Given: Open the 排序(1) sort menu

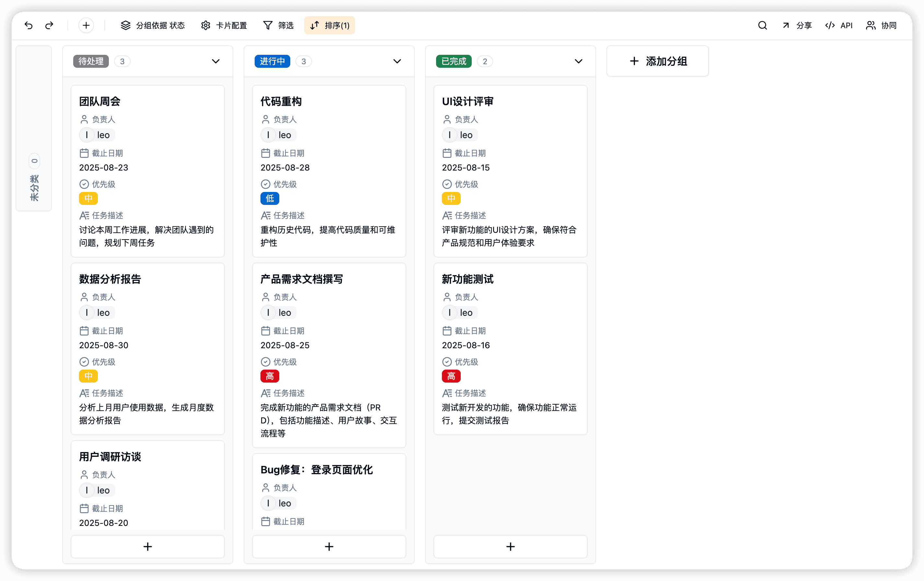Looking at the screenshot, I should coord(329,25).
